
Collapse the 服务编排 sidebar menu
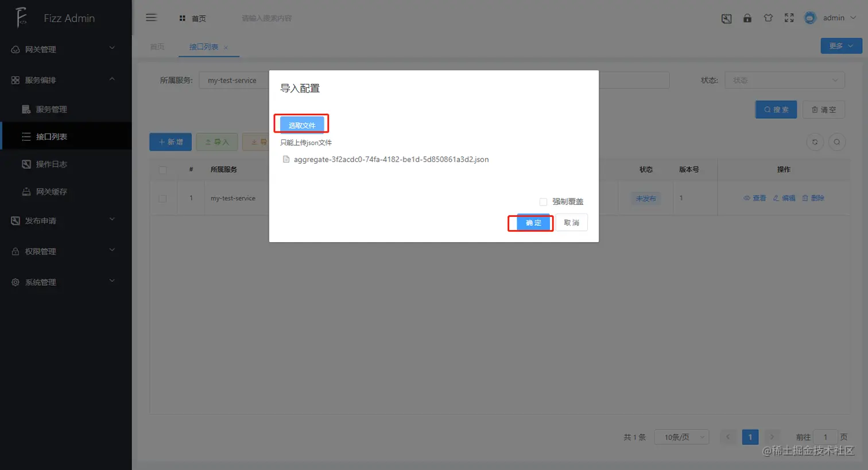[66, 80]
